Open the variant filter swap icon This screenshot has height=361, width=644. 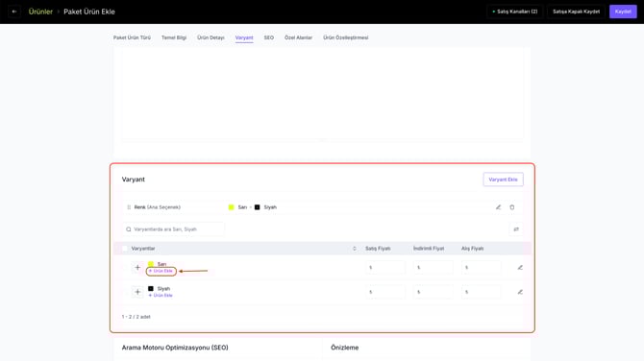[516, 229]
